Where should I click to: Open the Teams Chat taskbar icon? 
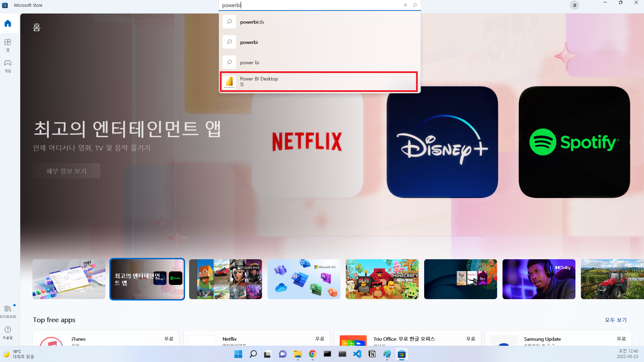283,354
